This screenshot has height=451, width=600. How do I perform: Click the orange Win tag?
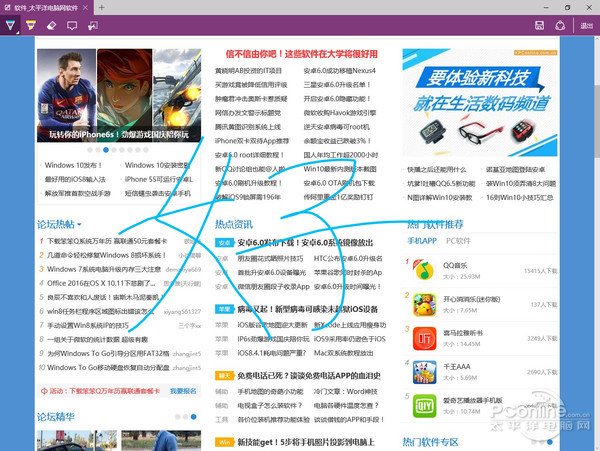(x=224, y=442)
